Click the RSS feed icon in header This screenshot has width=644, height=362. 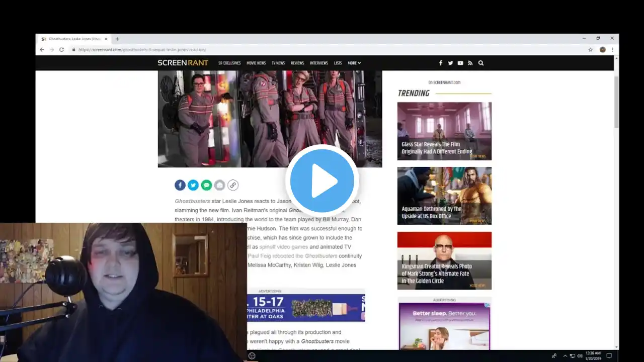(470, 63)
